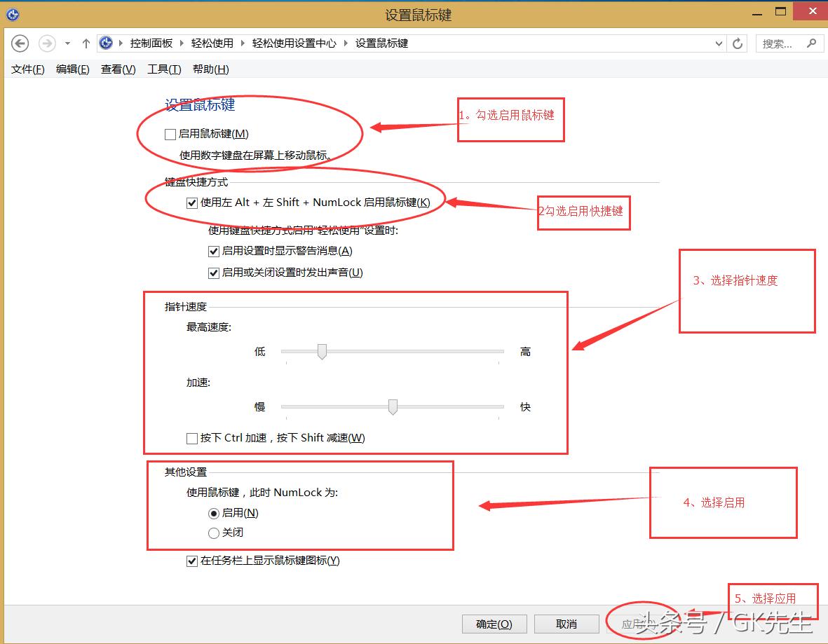Click inside the search input field

[778, 43]
